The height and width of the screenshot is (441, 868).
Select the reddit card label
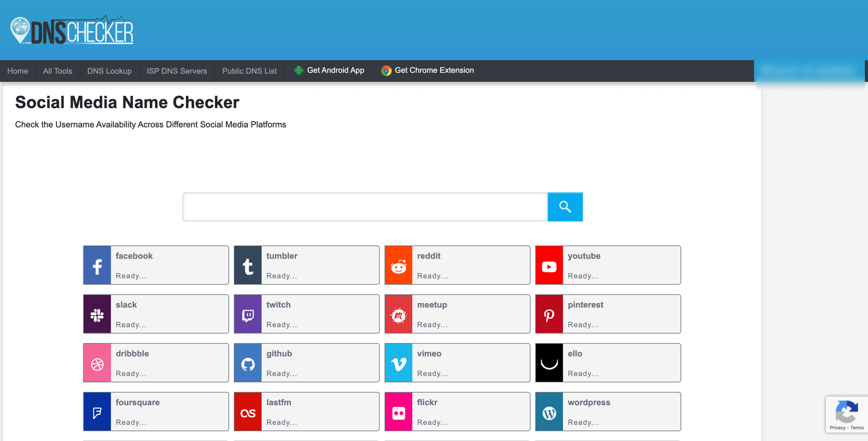[429, 256]
